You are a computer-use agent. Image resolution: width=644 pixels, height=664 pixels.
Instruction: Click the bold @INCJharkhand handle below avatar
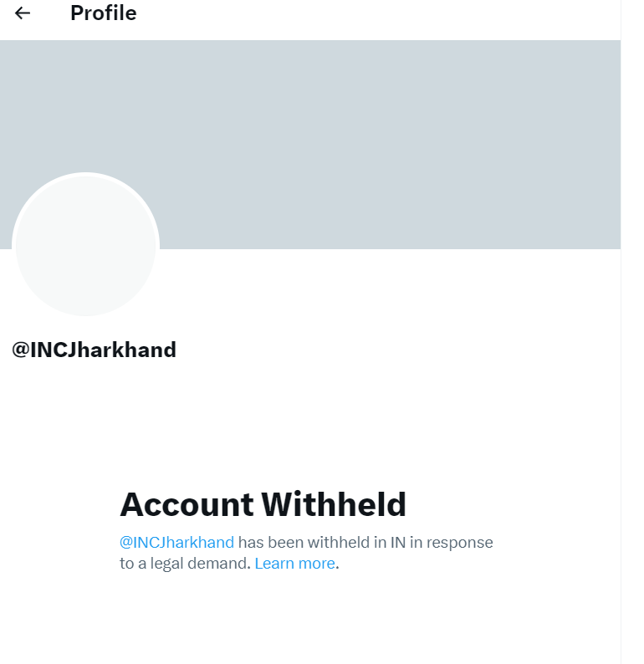click(94, 350)
